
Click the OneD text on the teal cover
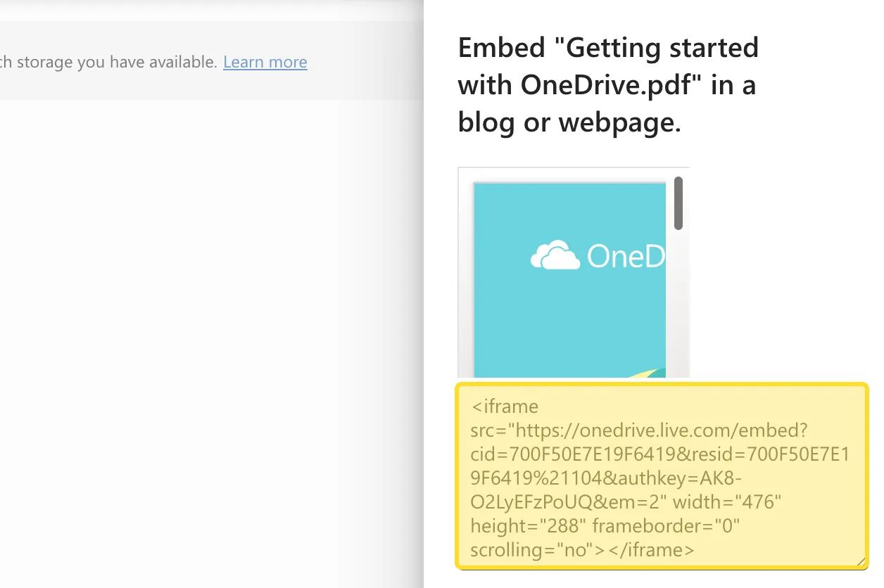click(x=629, y=255)
